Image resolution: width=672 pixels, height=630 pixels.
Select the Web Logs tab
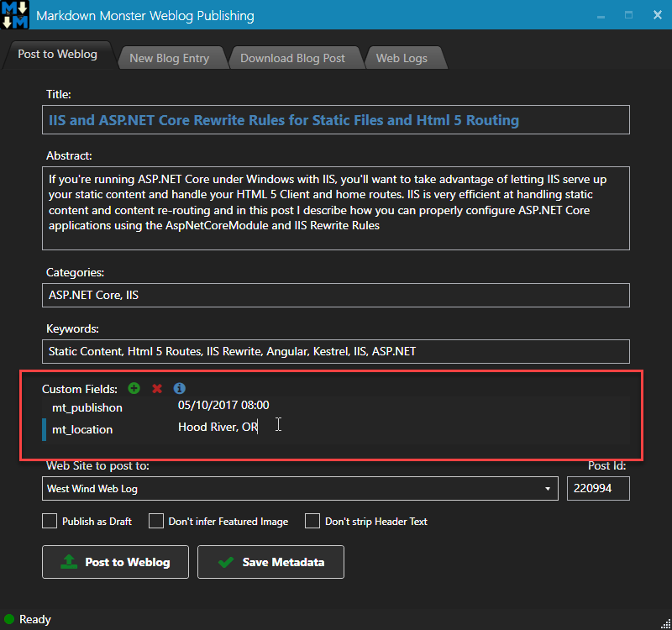click(x=402, y=58)
